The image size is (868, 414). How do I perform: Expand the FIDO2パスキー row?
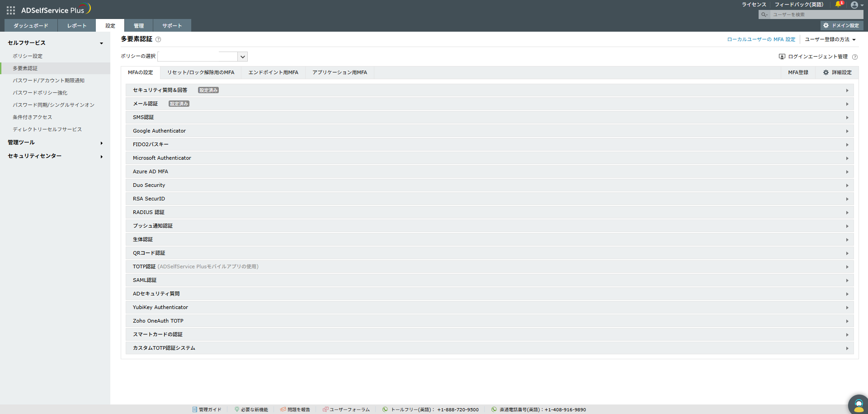pyautogui.click(x=490, y=145)
